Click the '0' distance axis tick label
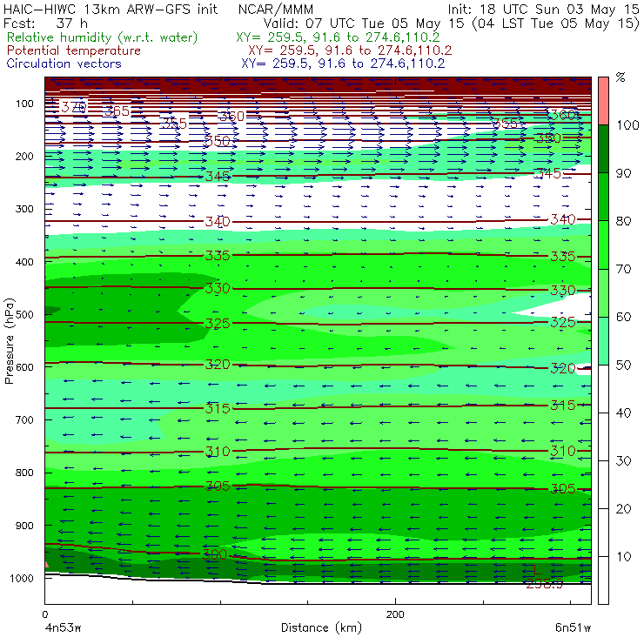The height and width of the screenshot is (644, 644). coord(44,614)
